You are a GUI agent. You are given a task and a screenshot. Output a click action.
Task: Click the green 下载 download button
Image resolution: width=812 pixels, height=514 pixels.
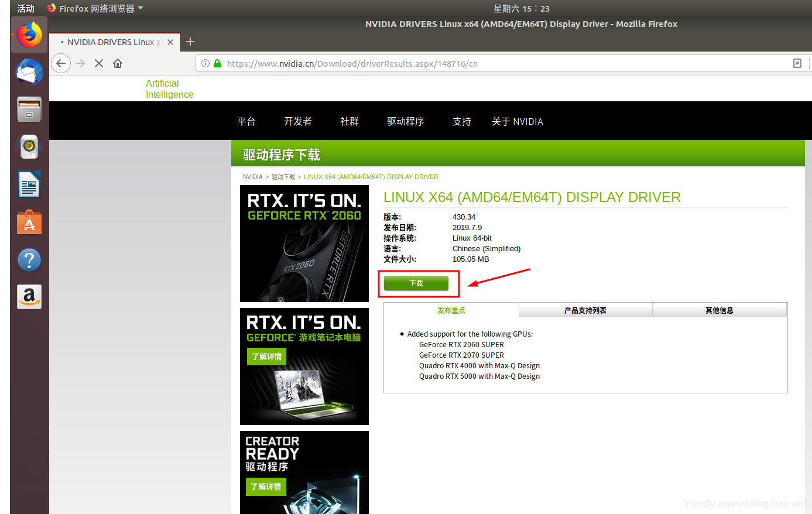[416, 283]
